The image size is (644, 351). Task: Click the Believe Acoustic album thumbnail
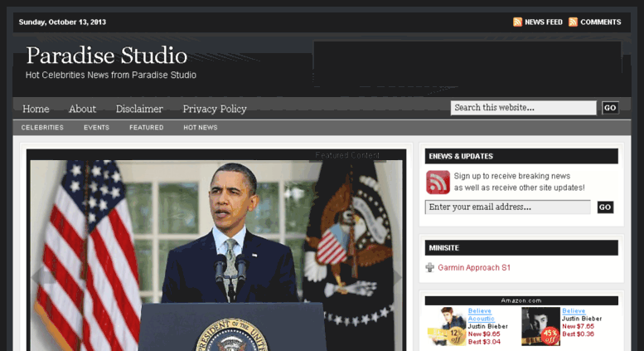click(x=447, y=326)
